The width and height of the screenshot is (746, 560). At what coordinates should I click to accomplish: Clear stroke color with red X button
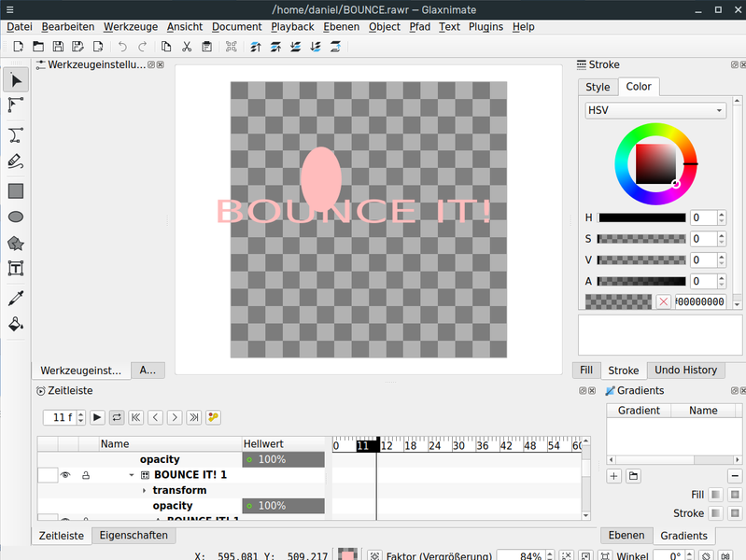click(x=663, y=301)
